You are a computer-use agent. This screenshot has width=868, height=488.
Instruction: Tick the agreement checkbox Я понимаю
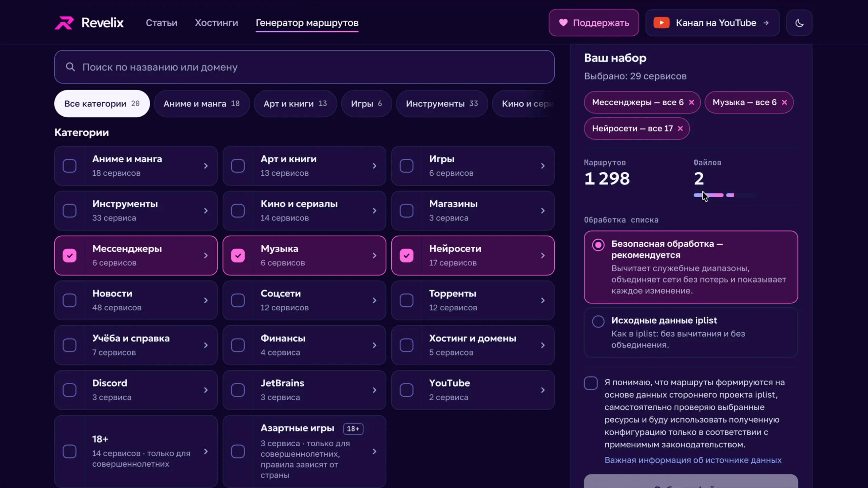[591, 383]
